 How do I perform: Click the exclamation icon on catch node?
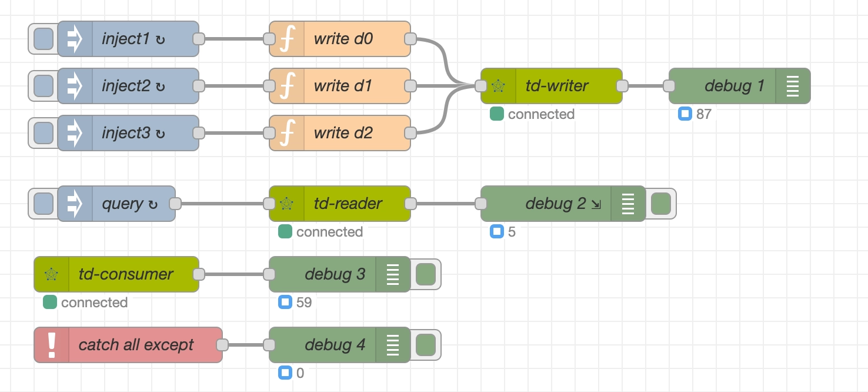coord(52,345)
